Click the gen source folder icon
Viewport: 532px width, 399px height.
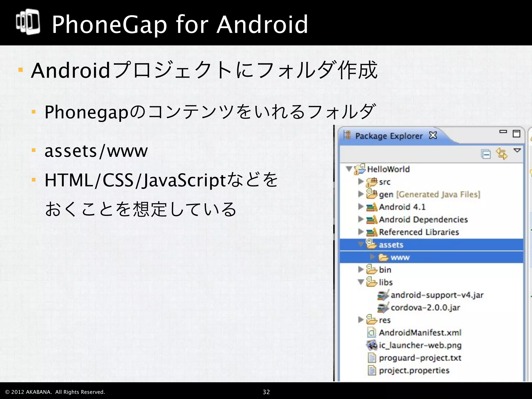point(371,194)
